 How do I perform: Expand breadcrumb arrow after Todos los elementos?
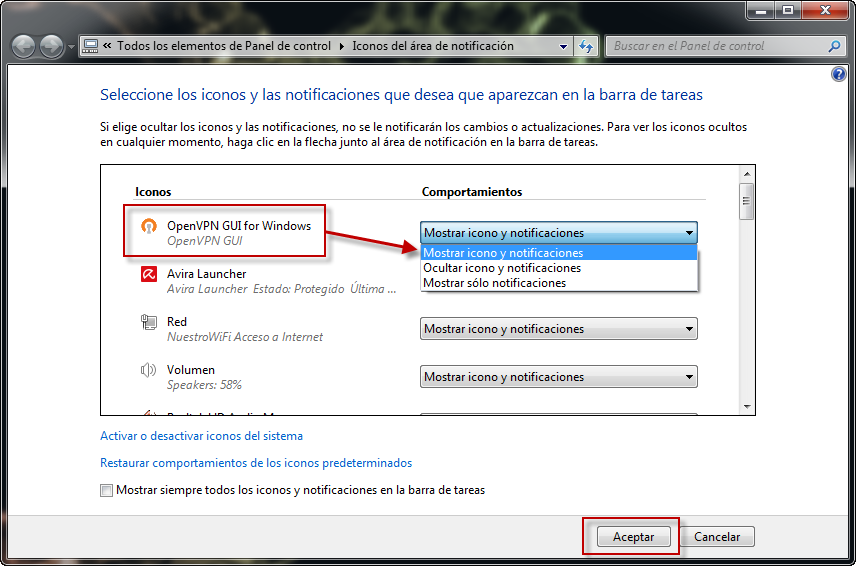click(x=342, y=46)
